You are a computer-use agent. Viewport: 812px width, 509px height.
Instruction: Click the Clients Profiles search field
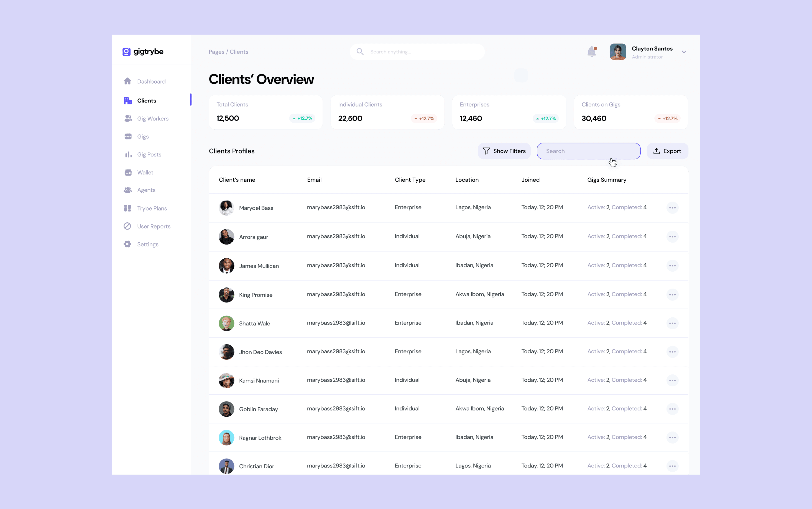tap(588, 151)
